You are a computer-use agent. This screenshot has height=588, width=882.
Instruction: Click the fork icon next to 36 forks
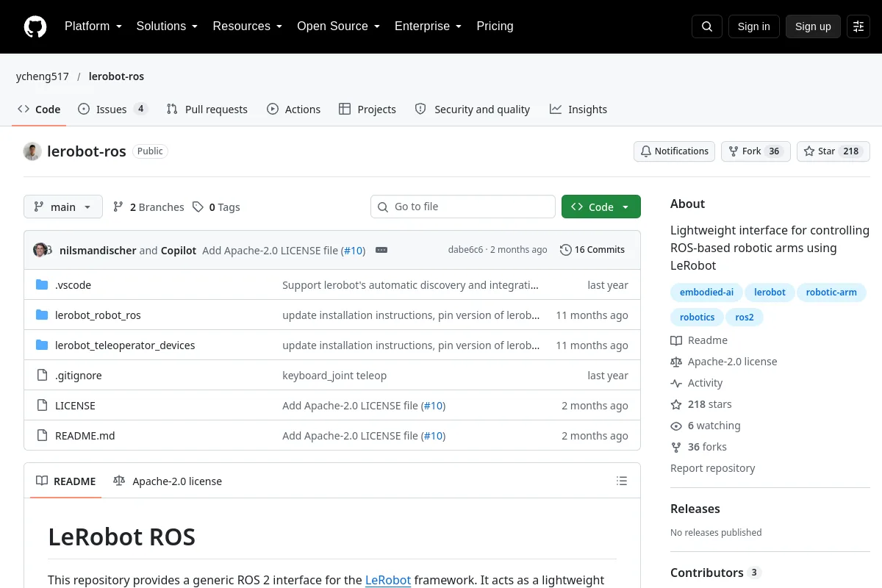676,447
